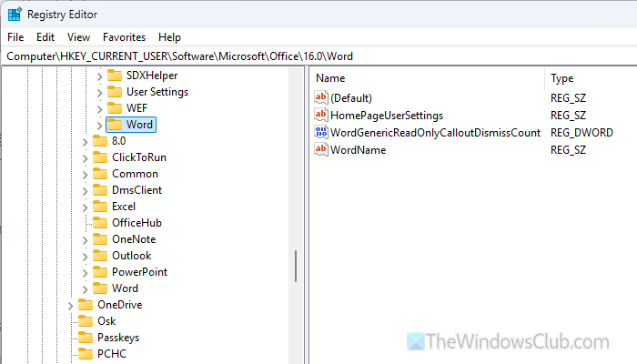Viewport: 637px width, 364px height.
Task: Expand the Excel key
Action: click(x=85, y=207)
